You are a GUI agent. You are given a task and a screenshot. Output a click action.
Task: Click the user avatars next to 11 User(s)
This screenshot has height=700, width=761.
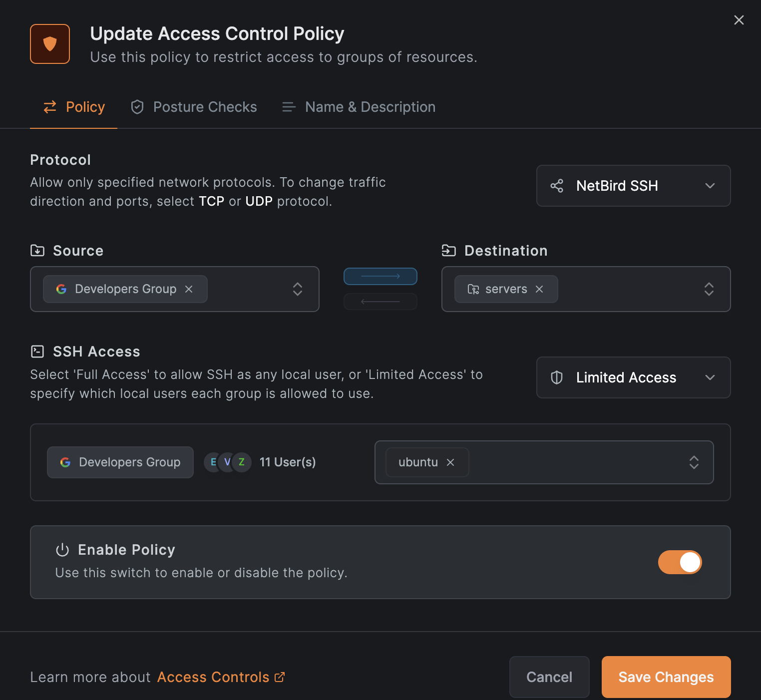tap(227, 462)
